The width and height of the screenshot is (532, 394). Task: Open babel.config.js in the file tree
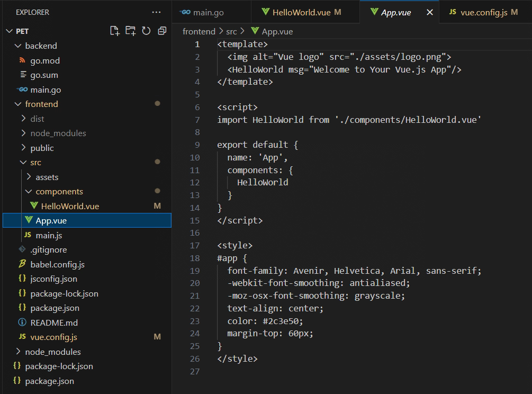(87, 264)
